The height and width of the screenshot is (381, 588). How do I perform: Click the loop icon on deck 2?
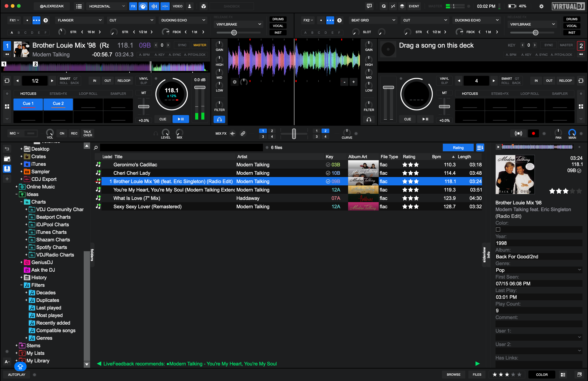point(581,81)
